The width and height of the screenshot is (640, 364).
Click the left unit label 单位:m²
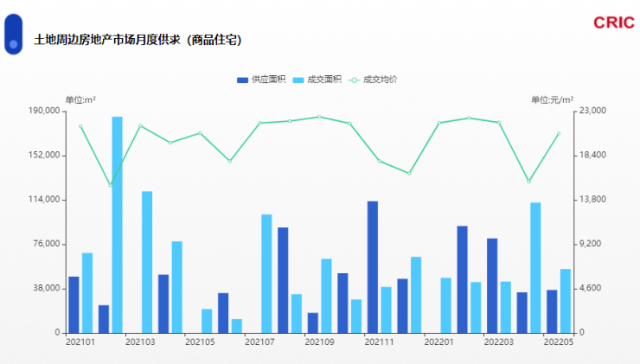pyautogui.click(x=80, y=100)
